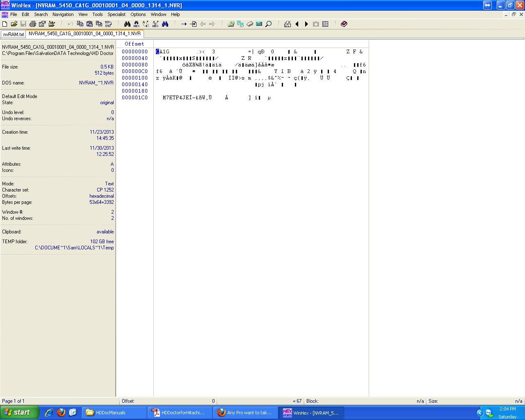Click the Go To Offset arrow icon

(184, 24)
